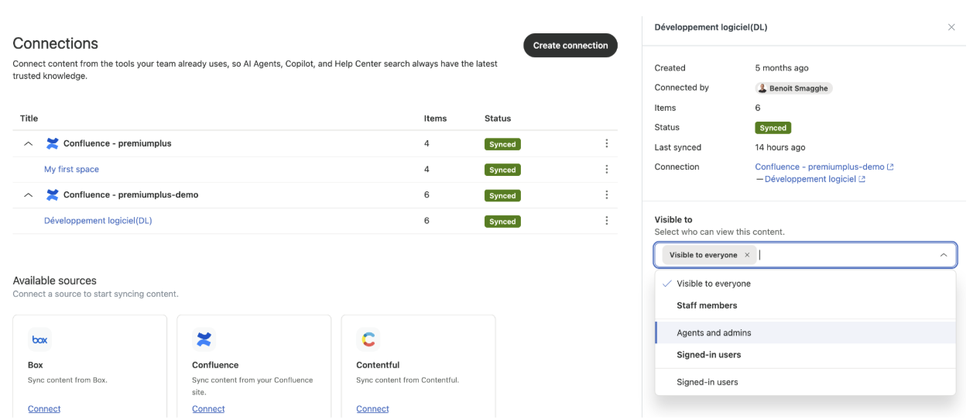Collapse the Confluence - premiumplus-demo group
Image resolution: width=980 pixels, height=420 pixels.
(29, 195)
